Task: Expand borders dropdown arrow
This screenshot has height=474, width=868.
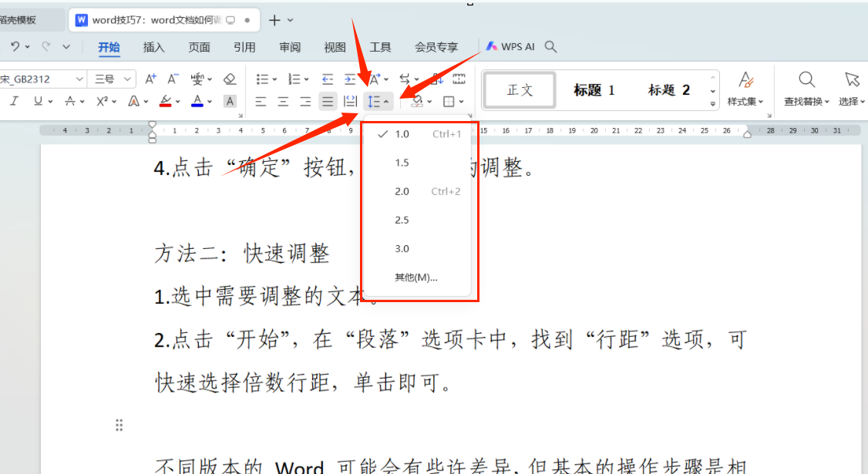Action: [461, 102]
